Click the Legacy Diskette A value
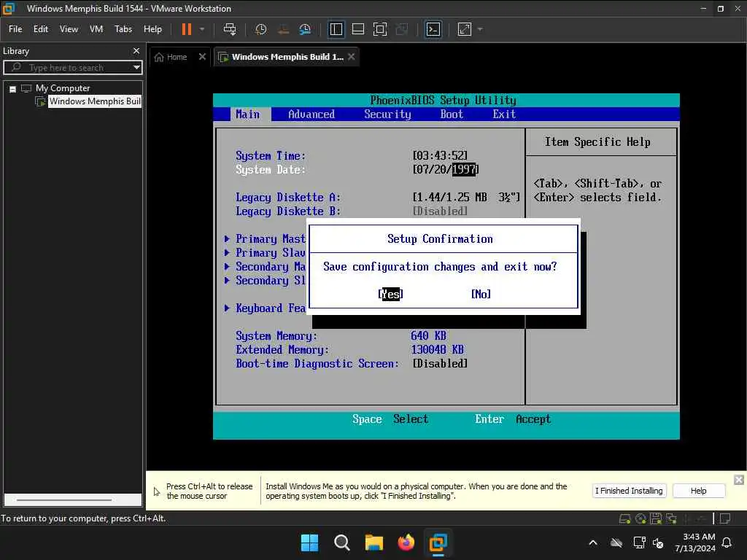Screen dimensions: 747x560 click(x=466, y=197)
